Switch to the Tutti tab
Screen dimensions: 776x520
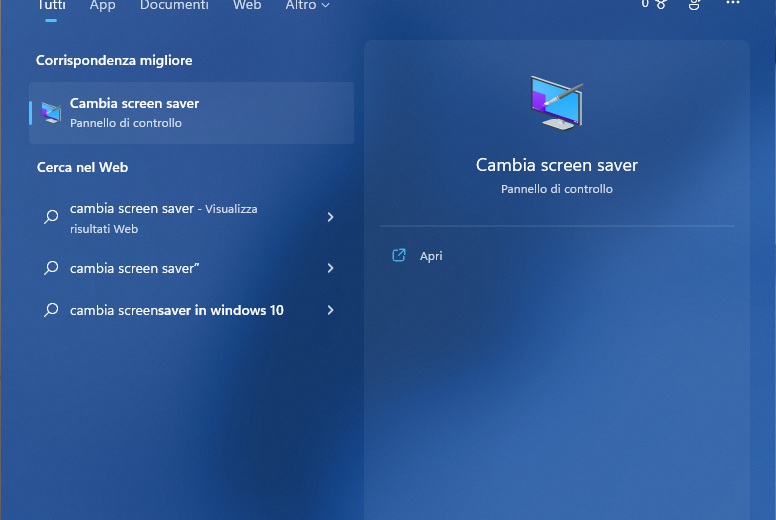(x=51, y=5)
